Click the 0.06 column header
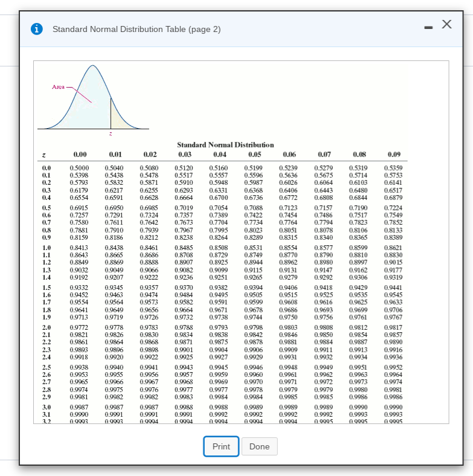The image size is (473, 476). (x=289, y=155)
